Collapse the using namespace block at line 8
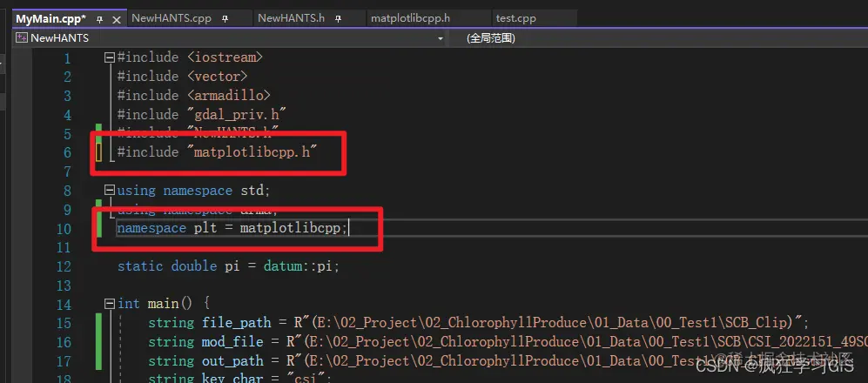This screenshot has width=868, height=383. click(110, 190)
